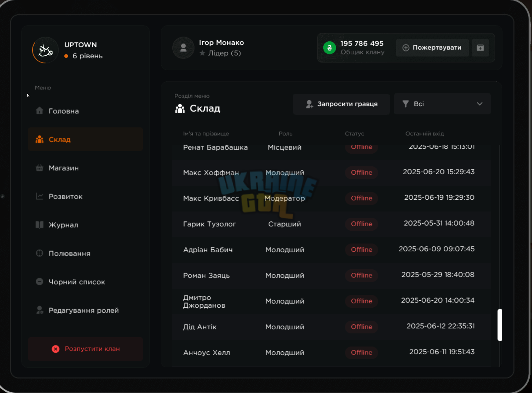Select member Роман Заяць
532x393 pixels.
206,276
